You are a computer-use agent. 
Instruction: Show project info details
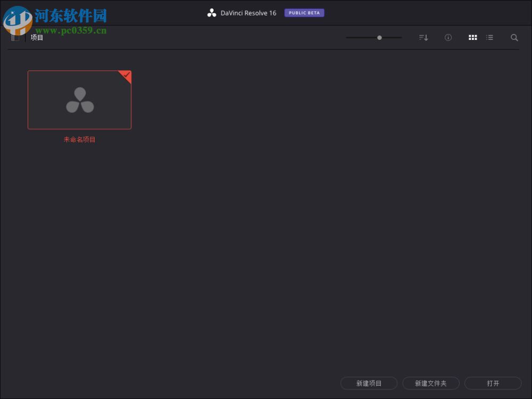pyautogui.click(x=448, y=37)
